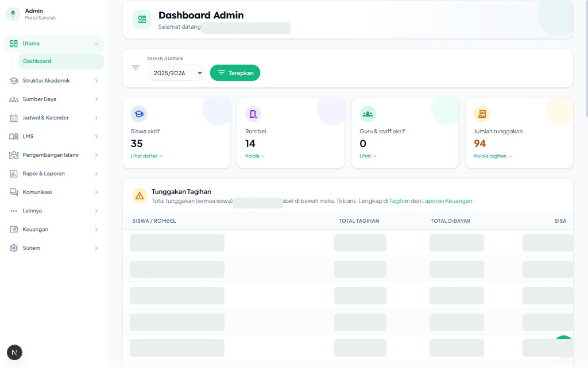Image resolution: width=588 pixels, height=367 pixels.
Task: Select the Struktur Akademik menu label
Action: coord(46,80)
